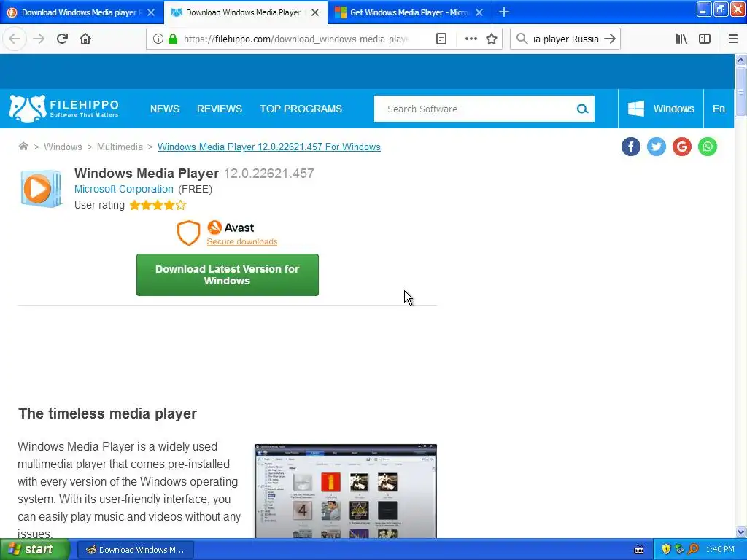Click the page scrollbar down arrow
Viewport: 747px width, 560px height.
pos(740,532)
